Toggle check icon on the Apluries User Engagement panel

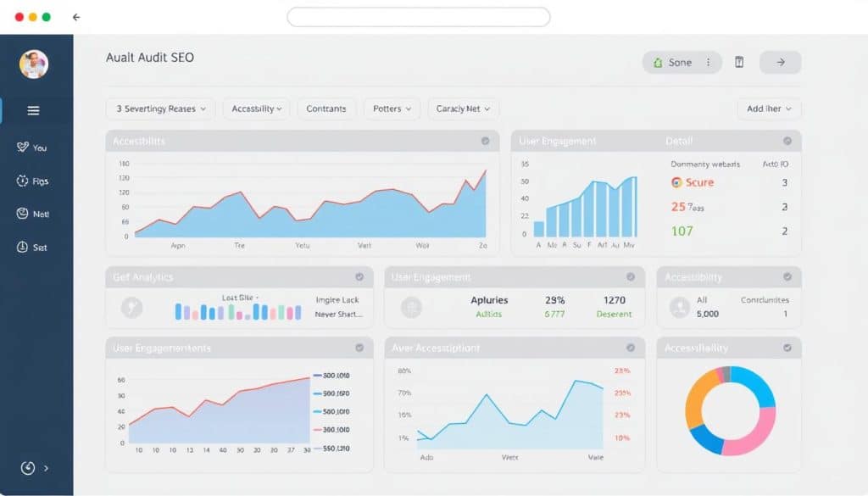click(x=631, y=276)
